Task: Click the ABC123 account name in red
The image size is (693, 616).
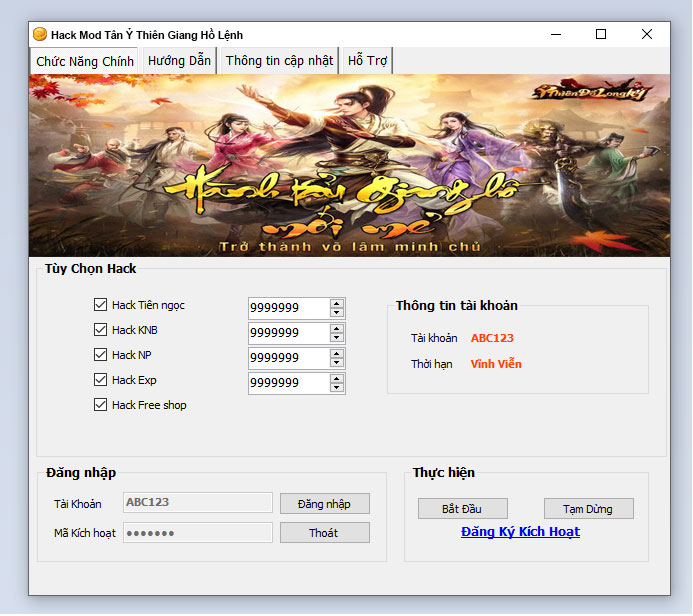Action: 492,338
